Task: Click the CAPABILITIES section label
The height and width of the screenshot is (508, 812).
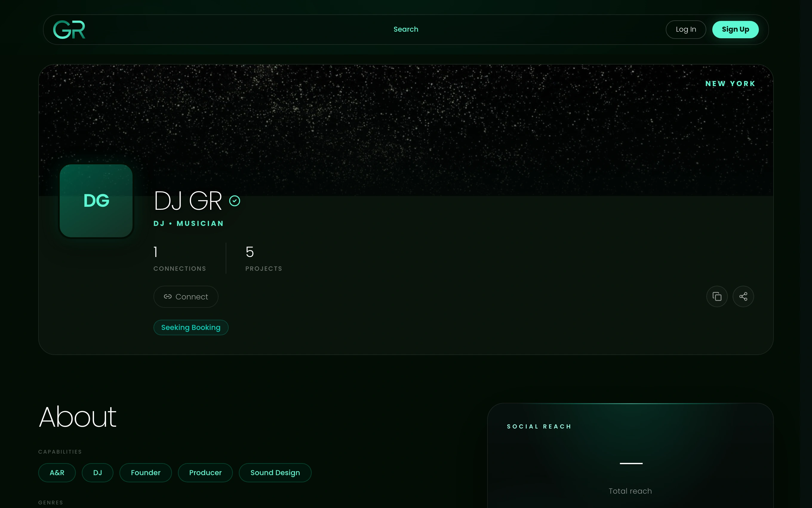Action: (x=60, y=452)
